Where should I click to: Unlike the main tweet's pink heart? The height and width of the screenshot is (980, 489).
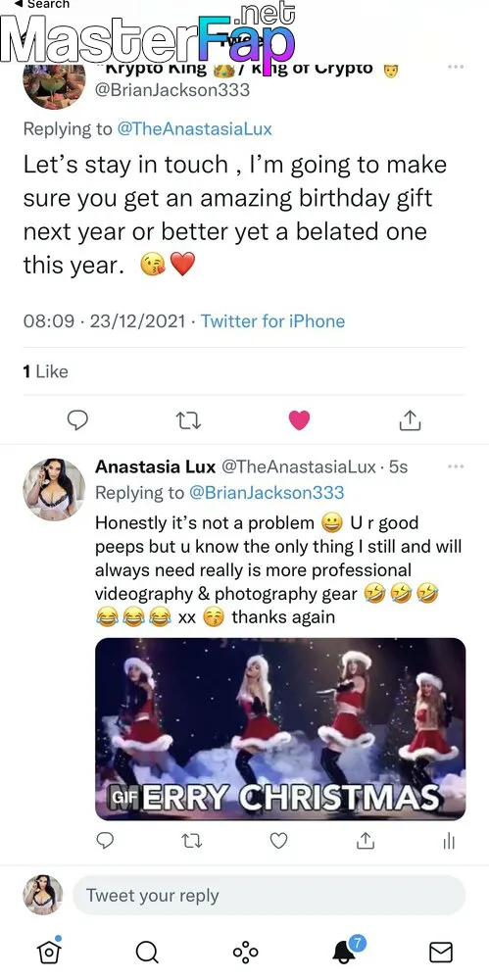coord(299,421)
